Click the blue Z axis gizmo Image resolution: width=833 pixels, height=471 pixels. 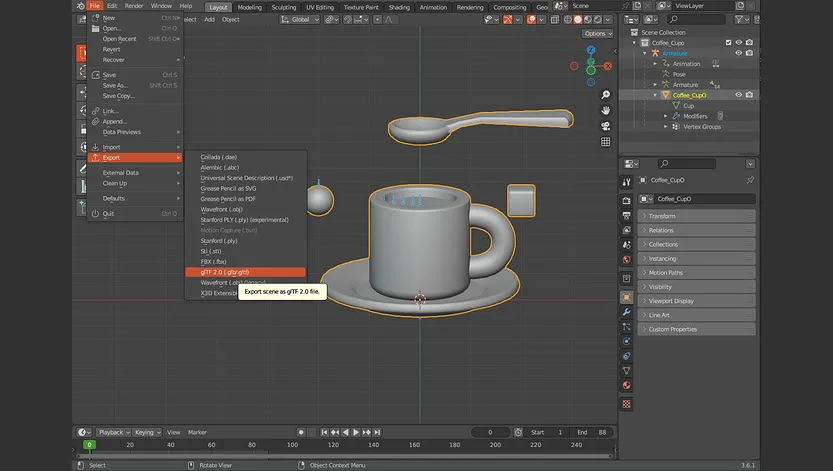[591, 50]
